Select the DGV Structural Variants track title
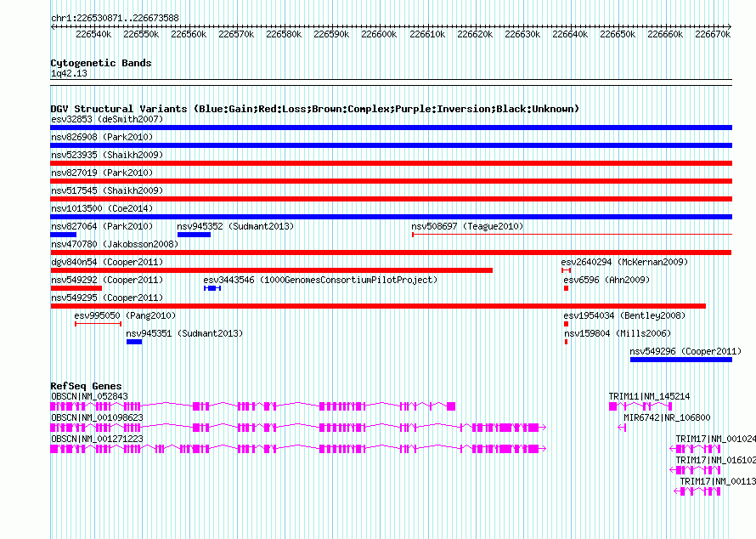Viewport: 756px width, 539px height. [315, 109]
